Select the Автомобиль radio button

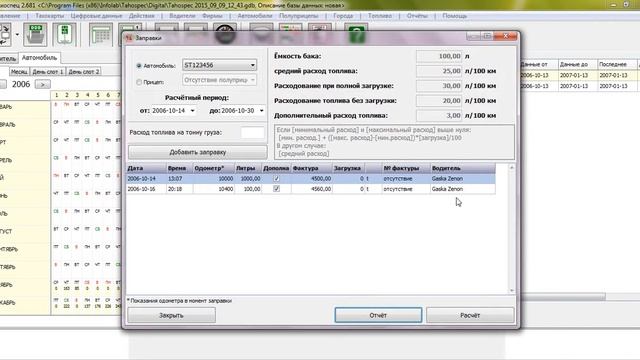(139, 66)
